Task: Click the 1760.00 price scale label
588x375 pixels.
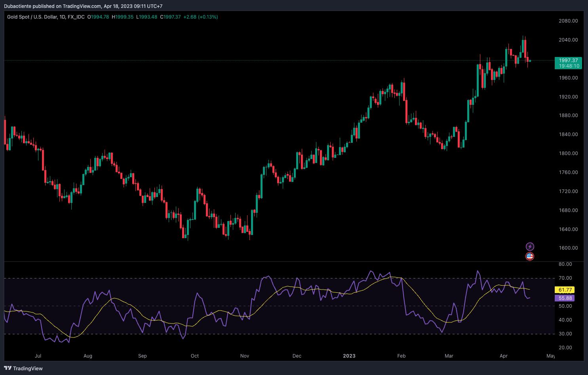Action: [x=568, y=172]
